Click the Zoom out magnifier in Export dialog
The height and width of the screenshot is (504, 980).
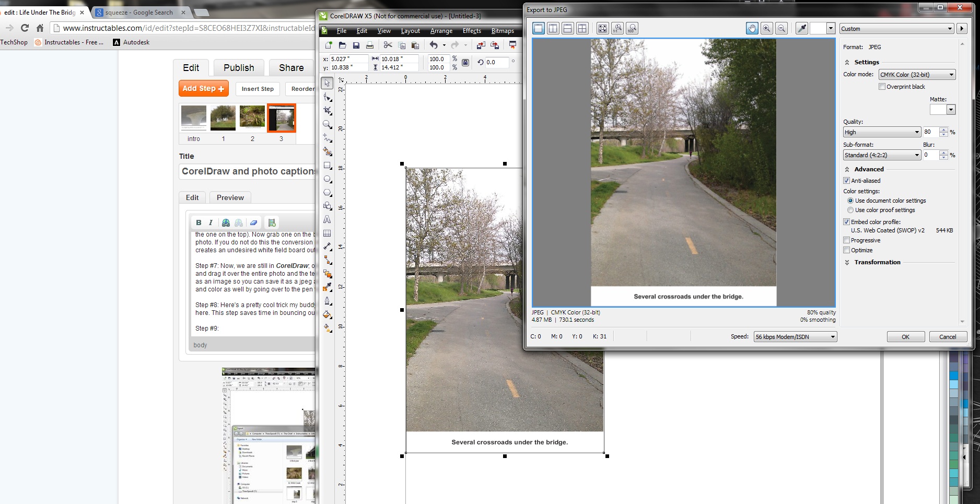781,28
